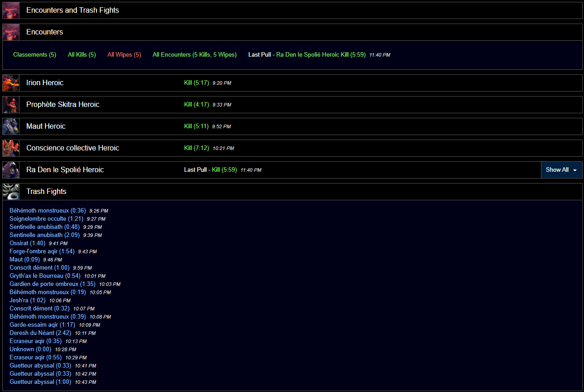Click the Encounters and Trash Fights title

73,10
